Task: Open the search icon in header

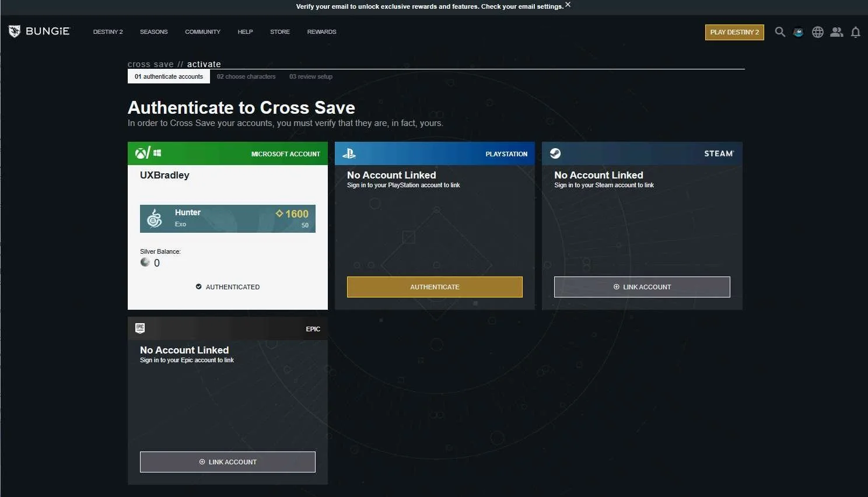Action: (780, 32)
